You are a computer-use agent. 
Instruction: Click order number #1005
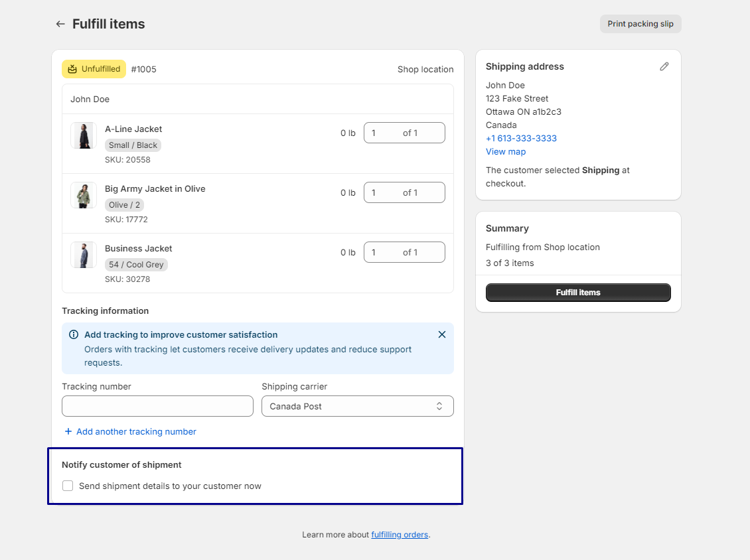click(x=143, y=70)
